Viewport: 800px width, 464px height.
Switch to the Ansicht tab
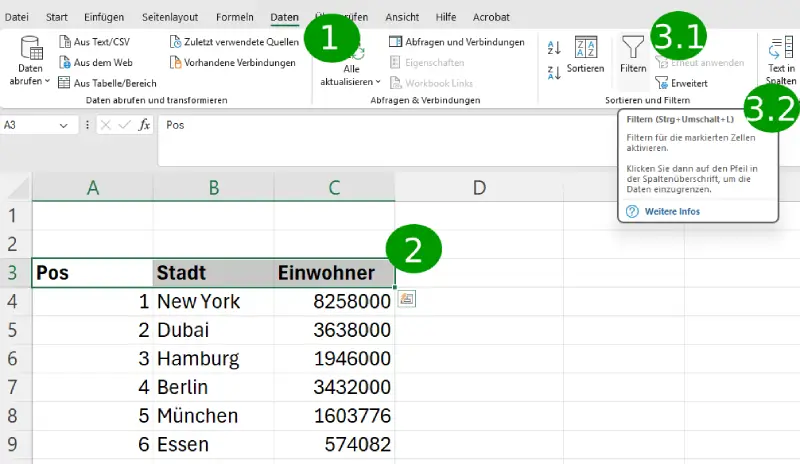402,17
